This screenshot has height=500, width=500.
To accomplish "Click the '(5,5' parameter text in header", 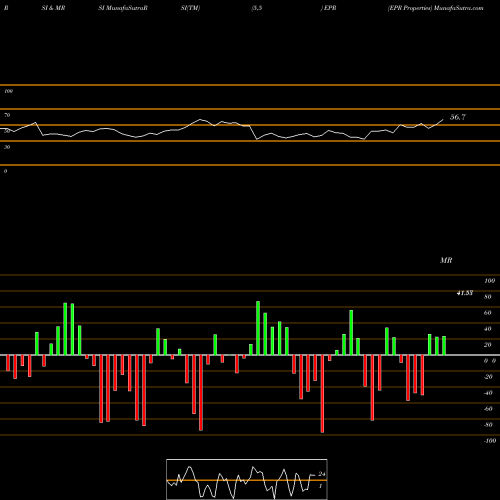I will (x=257, y=8).
